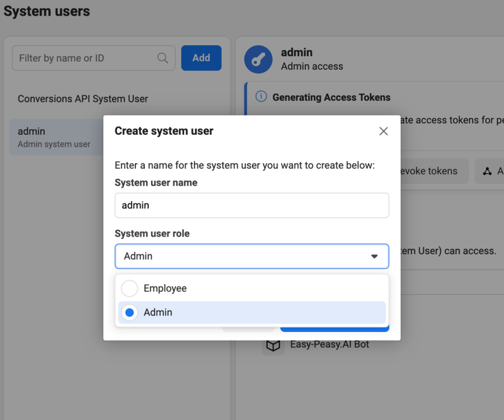Click the blue confirm button below the dropdown
This screenshot has height=420, width=504.
click(334, 329)
